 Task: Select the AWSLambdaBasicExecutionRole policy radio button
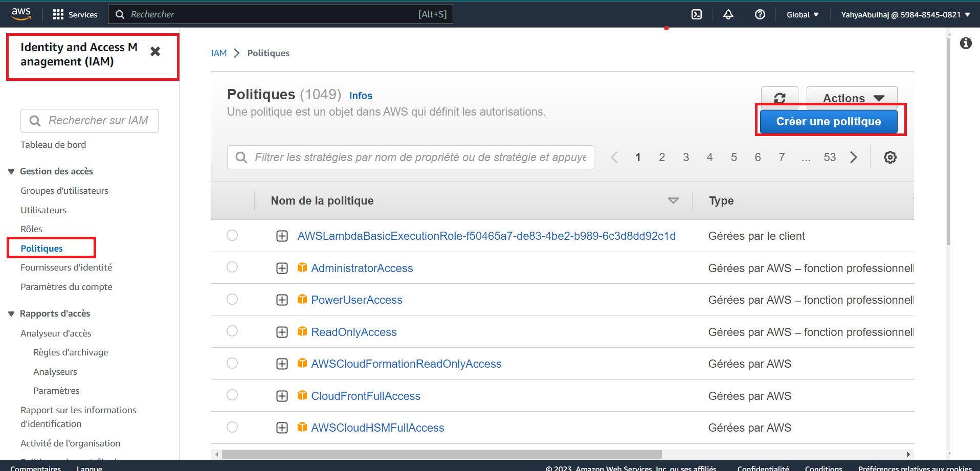pyautogui.click(x=232, y=235)
